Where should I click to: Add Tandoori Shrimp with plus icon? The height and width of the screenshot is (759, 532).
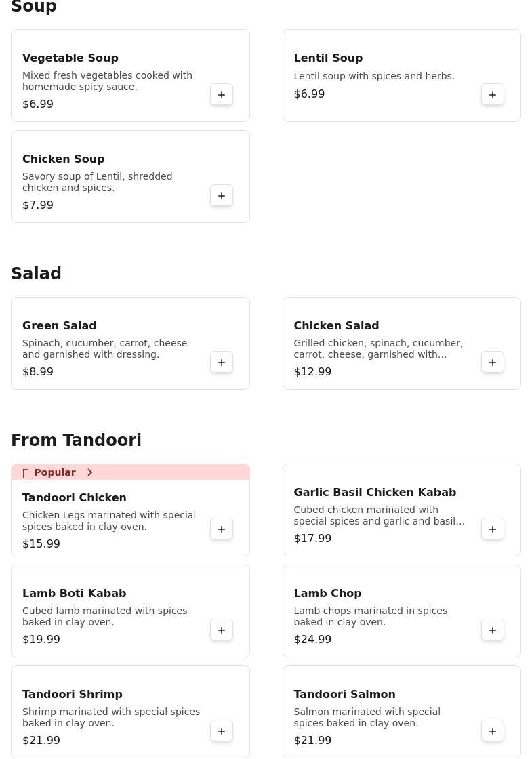[x=221, y=731]
